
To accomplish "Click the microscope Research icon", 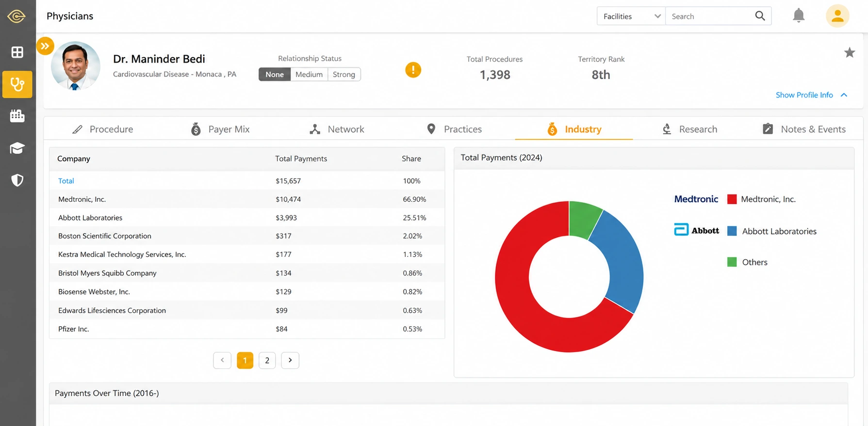I will (x=667, y=129).
